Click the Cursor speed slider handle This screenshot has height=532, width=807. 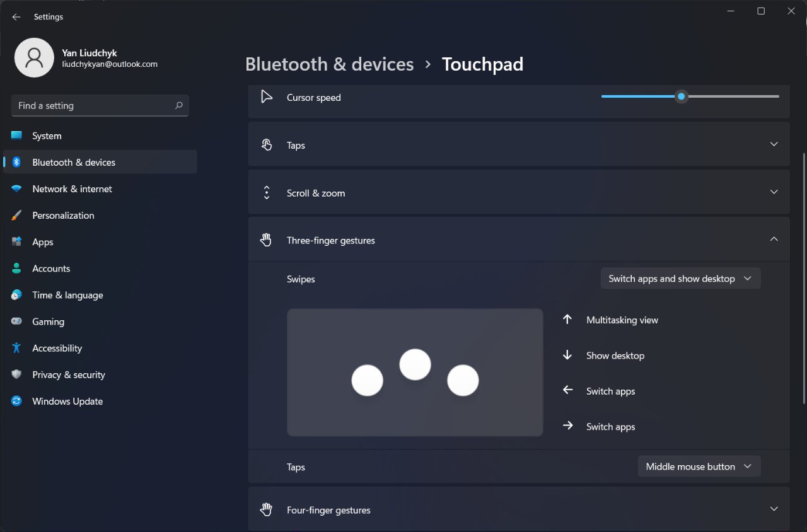[681, 96]
